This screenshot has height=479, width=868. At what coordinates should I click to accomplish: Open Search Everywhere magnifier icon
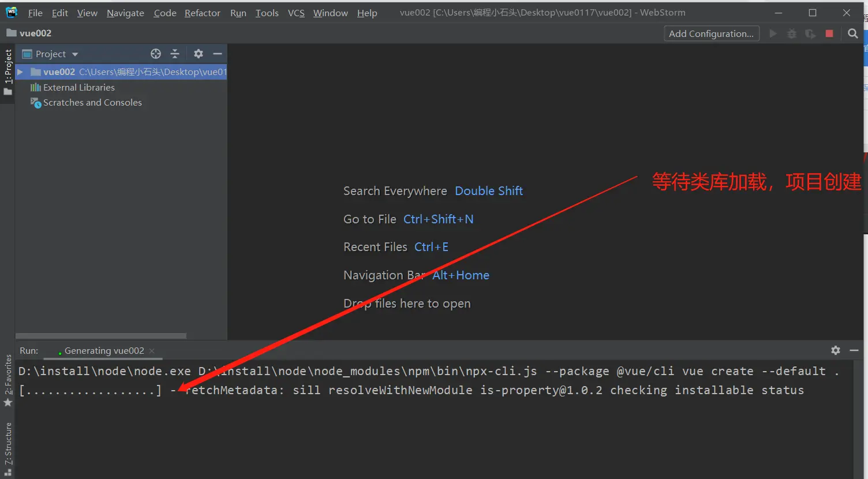click(853, 33)
